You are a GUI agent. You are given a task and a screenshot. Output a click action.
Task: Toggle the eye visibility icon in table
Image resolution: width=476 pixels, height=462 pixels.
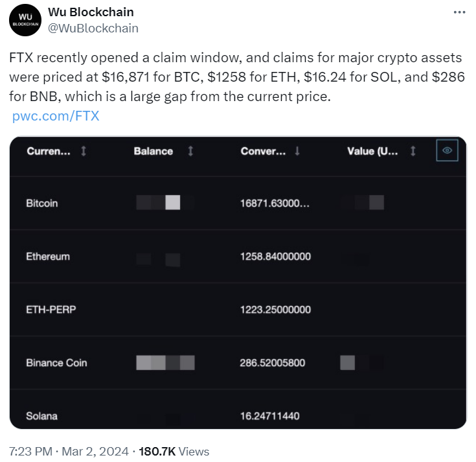tap(447, 150)
